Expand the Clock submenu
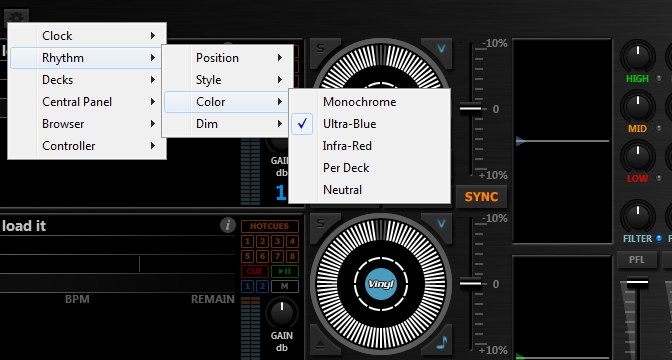 [87, 36]
